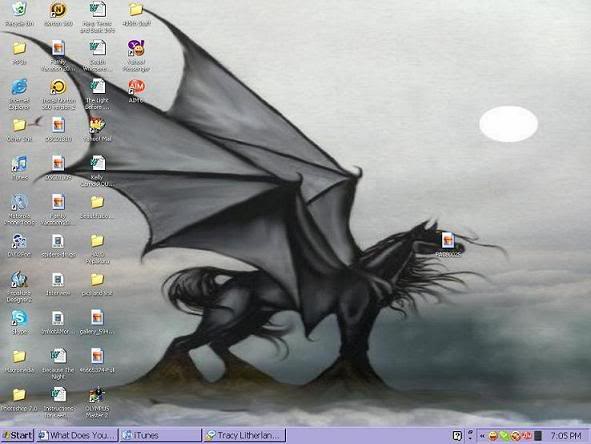Viewport: 591px width, 444px height.
Task: Launch the AIM 6 desktop shortcut
Action: click(136, 91)
